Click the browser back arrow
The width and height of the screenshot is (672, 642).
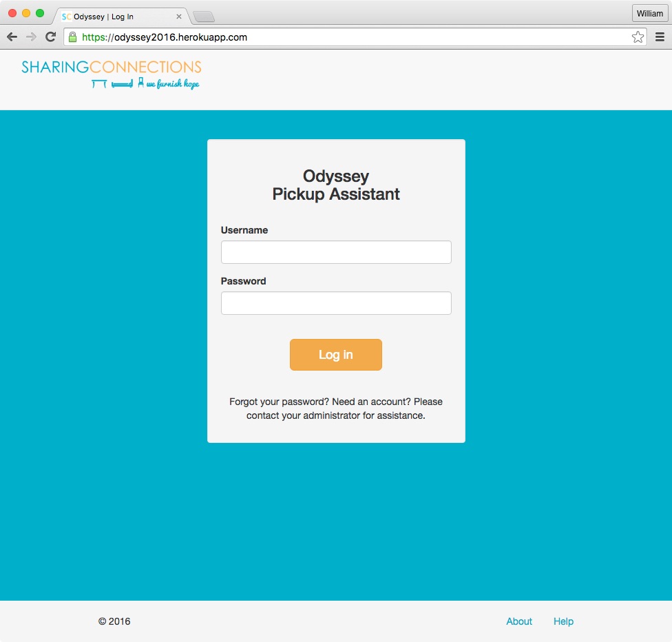click(12, 37)
